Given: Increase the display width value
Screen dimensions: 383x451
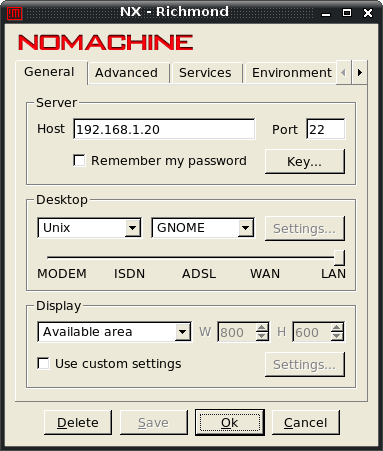Looking at the screenshot, I should [262, 327].
